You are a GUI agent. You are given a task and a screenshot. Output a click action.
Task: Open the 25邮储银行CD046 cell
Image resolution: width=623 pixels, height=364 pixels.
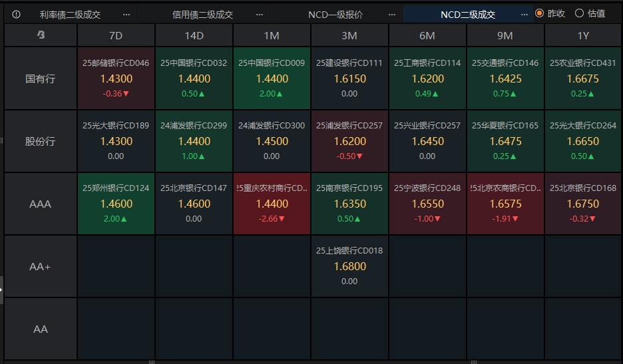tap(116, 79)
